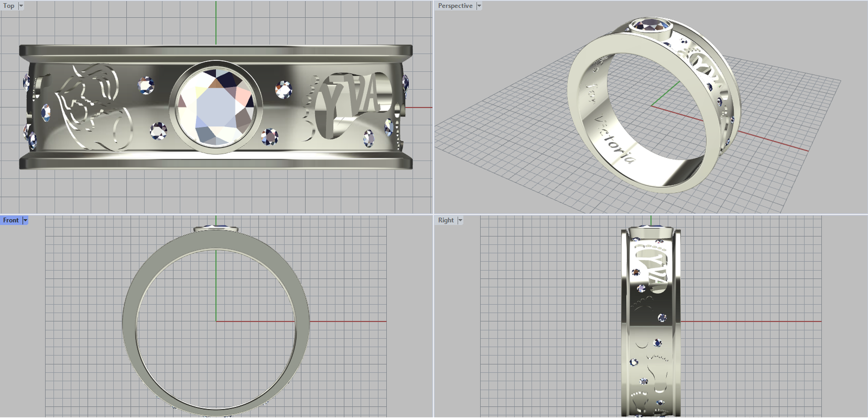Expand the Front viewport menu arrow
This screenshot has width=868, height=419.
[x=25, y=220]
